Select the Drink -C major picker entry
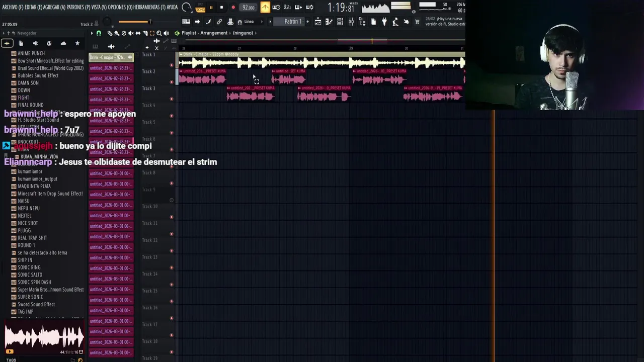This screenshot has width=644, height=362. 111,57
